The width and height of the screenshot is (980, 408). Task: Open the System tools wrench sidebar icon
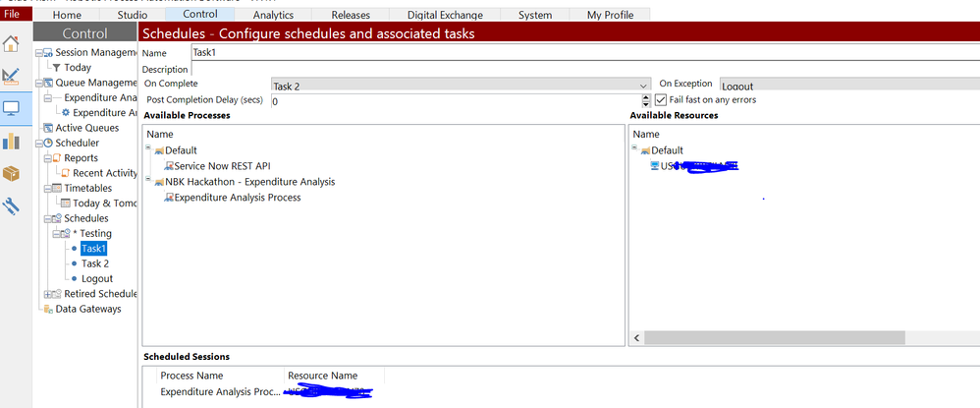pos(11,205)
